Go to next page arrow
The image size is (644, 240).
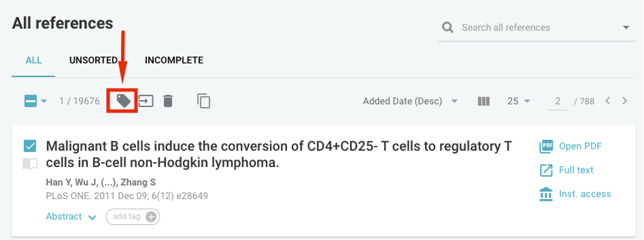[625, 101]
